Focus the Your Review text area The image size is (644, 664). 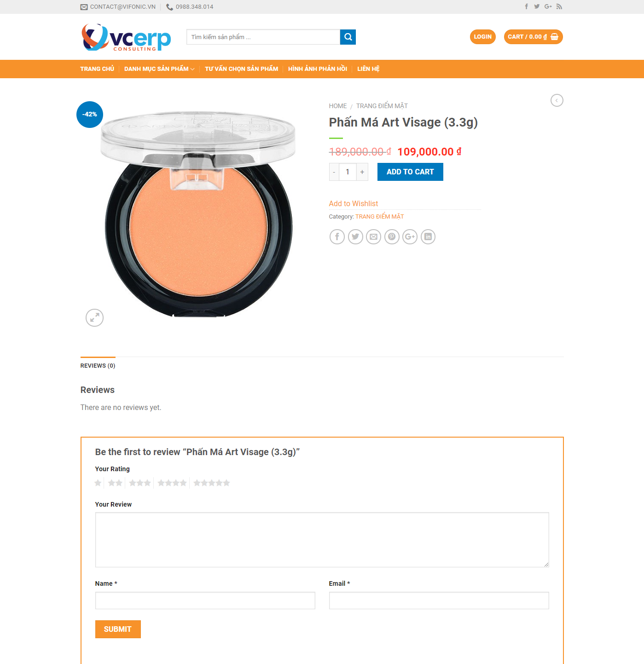pyautogui.click(x=322, y=539)
